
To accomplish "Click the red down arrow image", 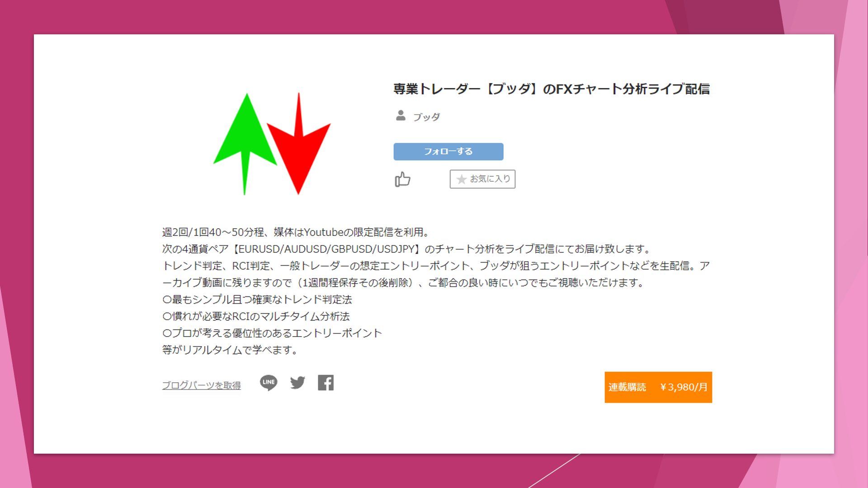I will 299,144.
